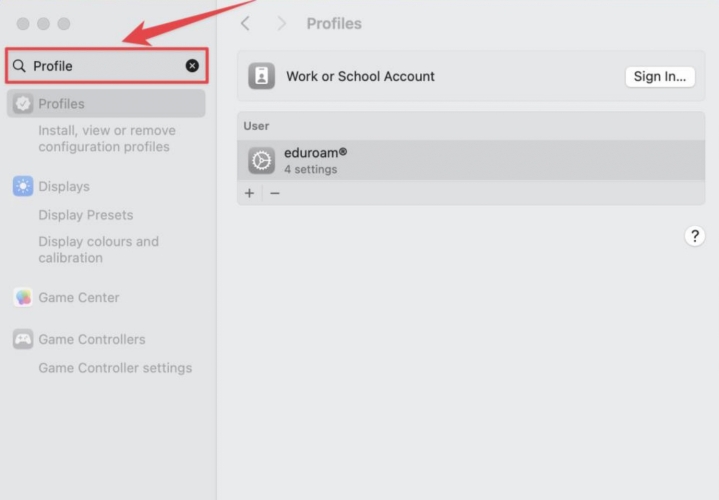Image resolution: width=719 pixels, height=500 pixels.
Task: Click the Work or School Account badge icon
Action: [261, 76]
